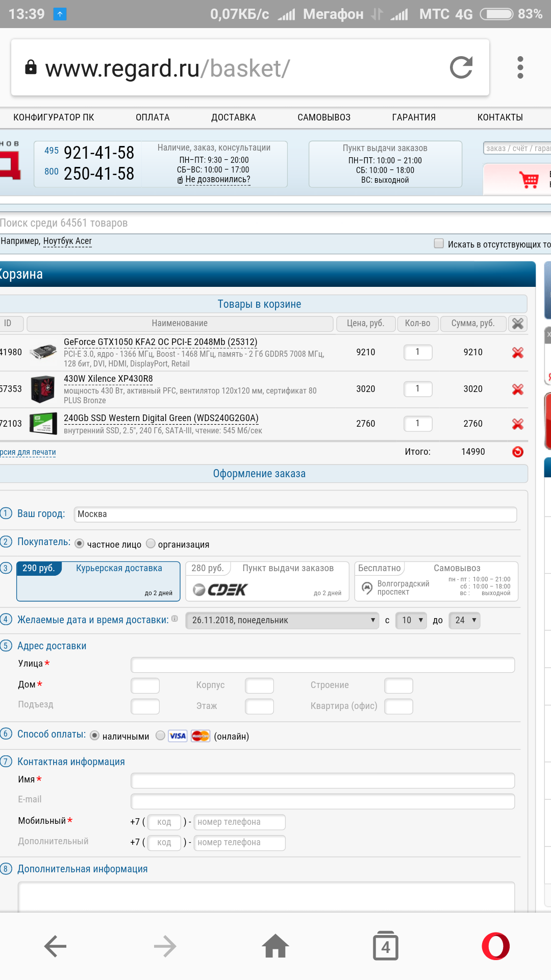
Task: Click the 'Ноутбук Acer' example search link
Action: pyautogui.click(x=67, y=241)
